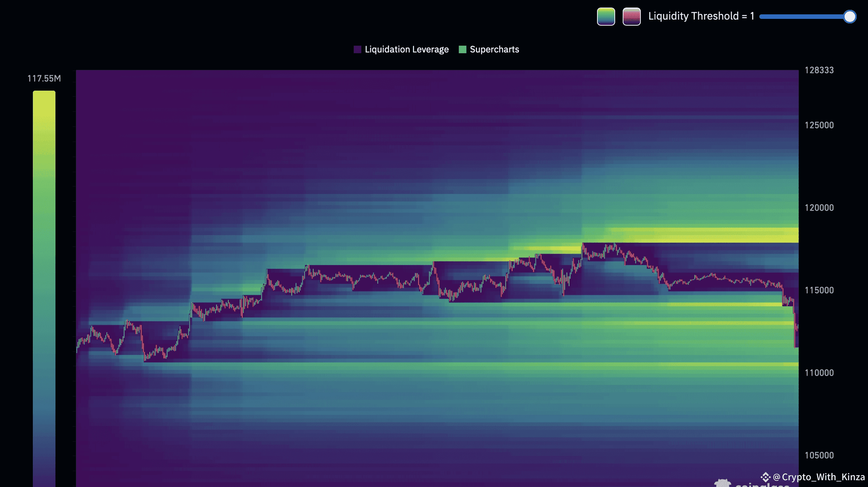Click the Liquidity Threshold slider handle
The height and width of the screenshot is (487, 868).
(850, 17)
